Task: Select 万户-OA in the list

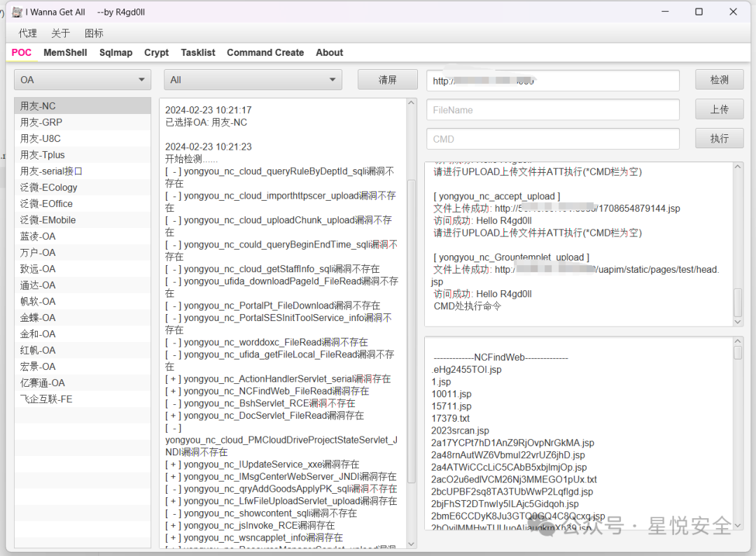Action: [83, 253]
